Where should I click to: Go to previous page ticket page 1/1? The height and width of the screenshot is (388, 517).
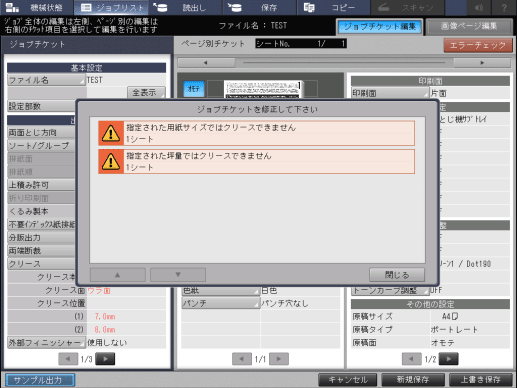tap(242, 359)
